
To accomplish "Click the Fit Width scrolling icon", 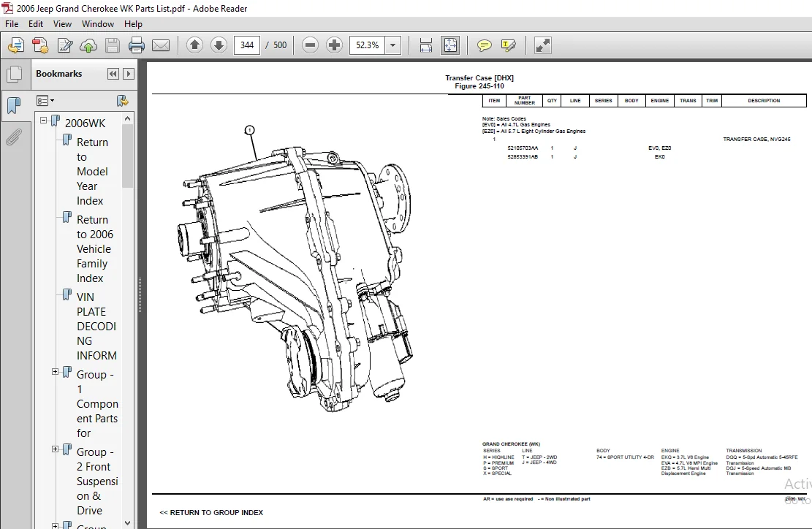I will (425, 45).
